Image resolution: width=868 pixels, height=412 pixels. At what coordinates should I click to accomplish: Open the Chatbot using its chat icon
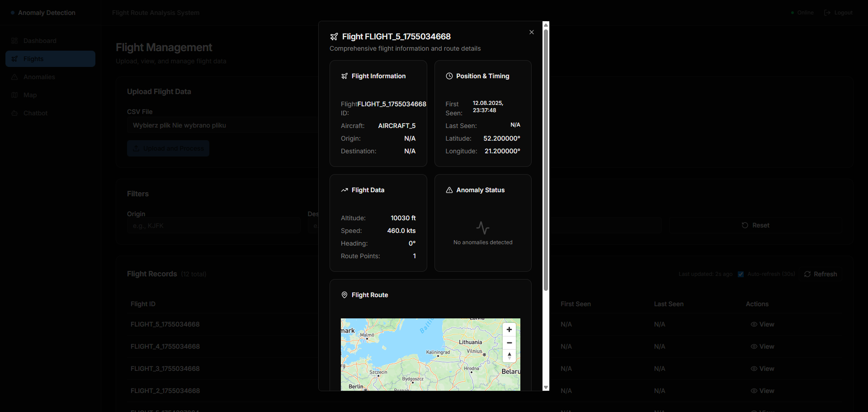(14, 113)
